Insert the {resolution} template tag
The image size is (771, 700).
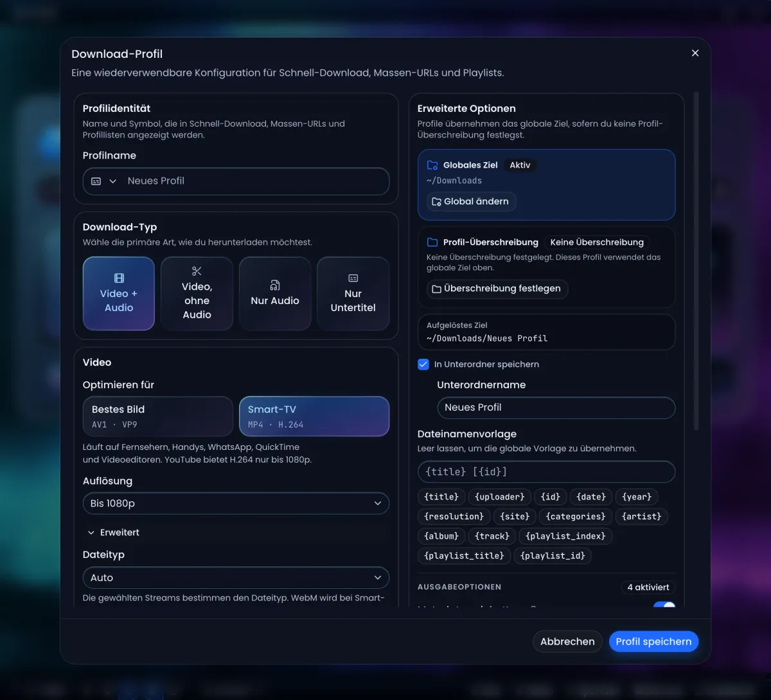tap(454, 516)
